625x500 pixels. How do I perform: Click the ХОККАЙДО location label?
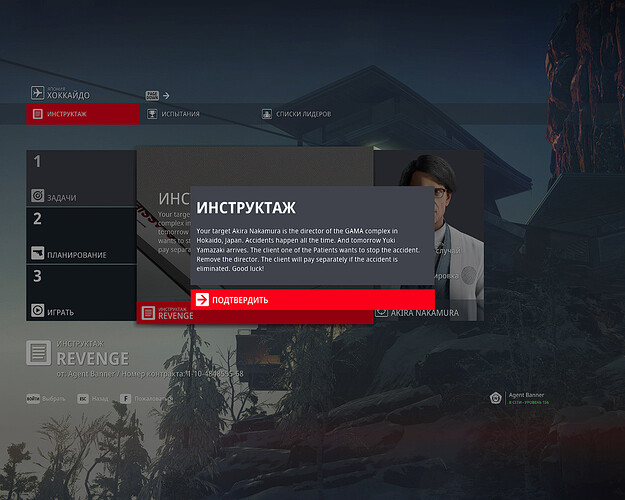(68, 95)
